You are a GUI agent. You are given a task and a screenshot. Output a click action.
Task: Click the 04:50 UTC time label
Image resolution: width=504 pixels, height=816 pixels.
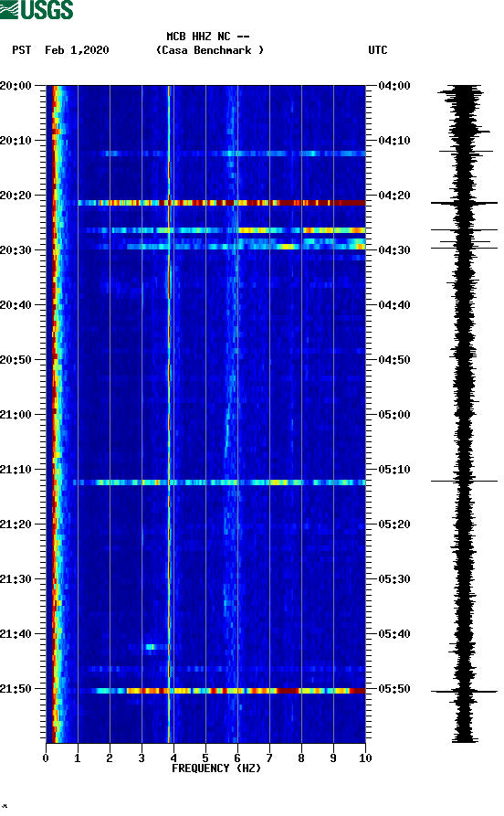394,360
